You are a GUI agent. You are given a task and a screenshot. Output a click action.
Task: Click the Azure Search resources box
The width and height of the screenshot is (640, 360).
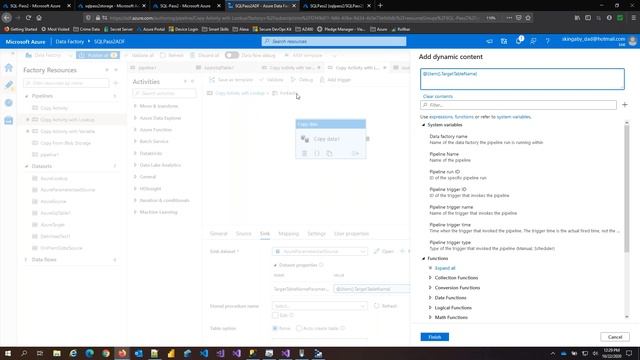tap(334, 41)
